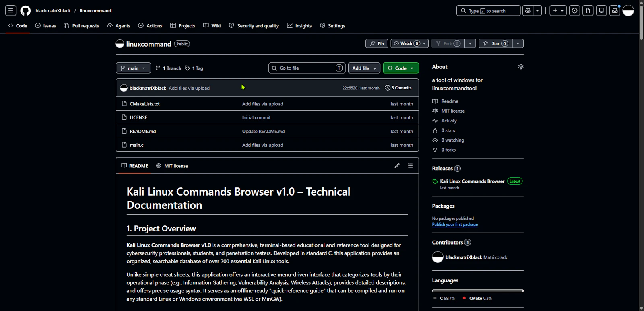Click the Type / to search box

point(488,11)
